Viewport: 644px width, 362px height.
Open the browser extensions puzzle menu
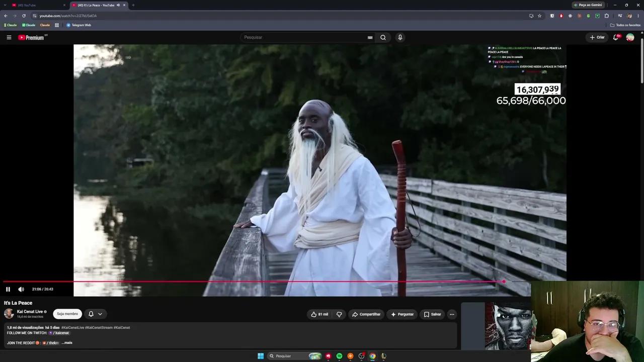[x=606, y=16]
